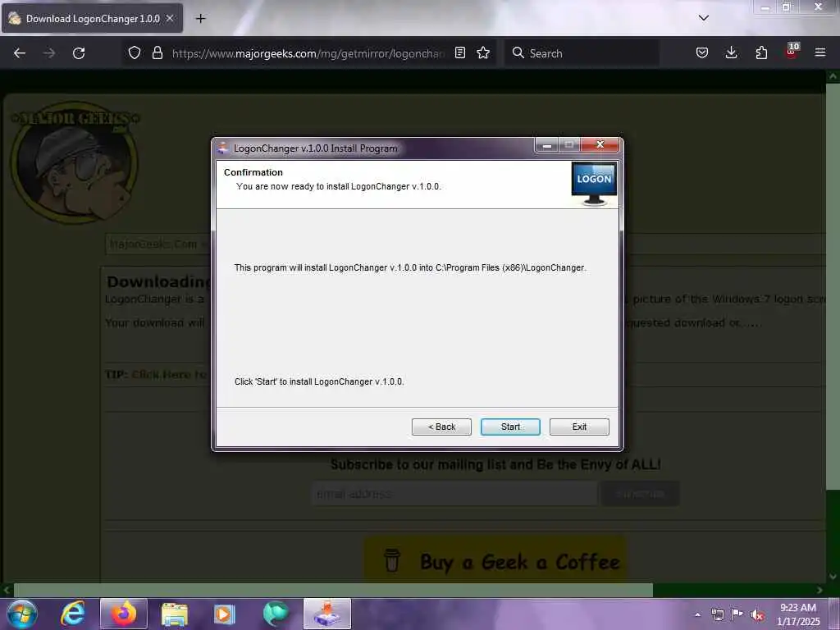
Task: Open the Windows Start menu
Action: (22, 614)
